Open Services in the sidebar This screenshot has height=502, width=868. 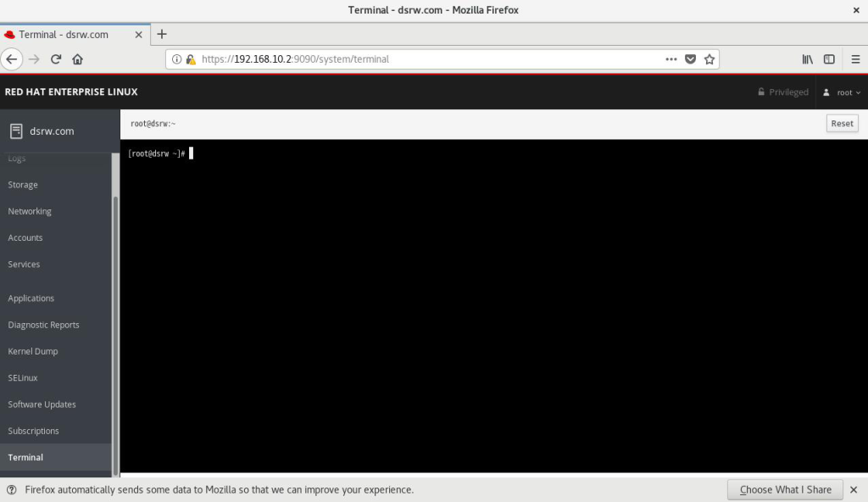[x=55, y=265]
